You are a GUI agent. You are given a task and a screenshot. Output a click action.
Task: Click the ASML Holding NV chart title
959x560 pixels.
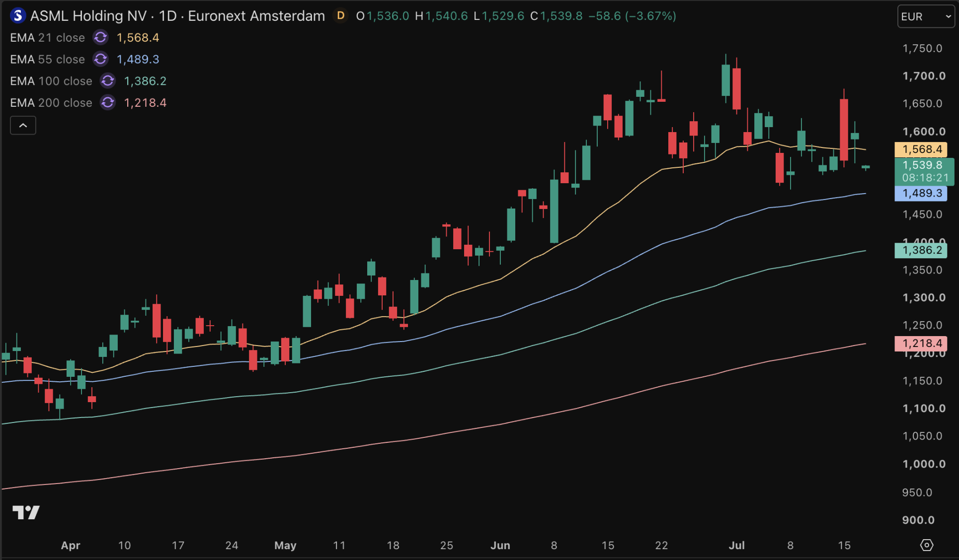pyautogui.click(x=177, y=16)
